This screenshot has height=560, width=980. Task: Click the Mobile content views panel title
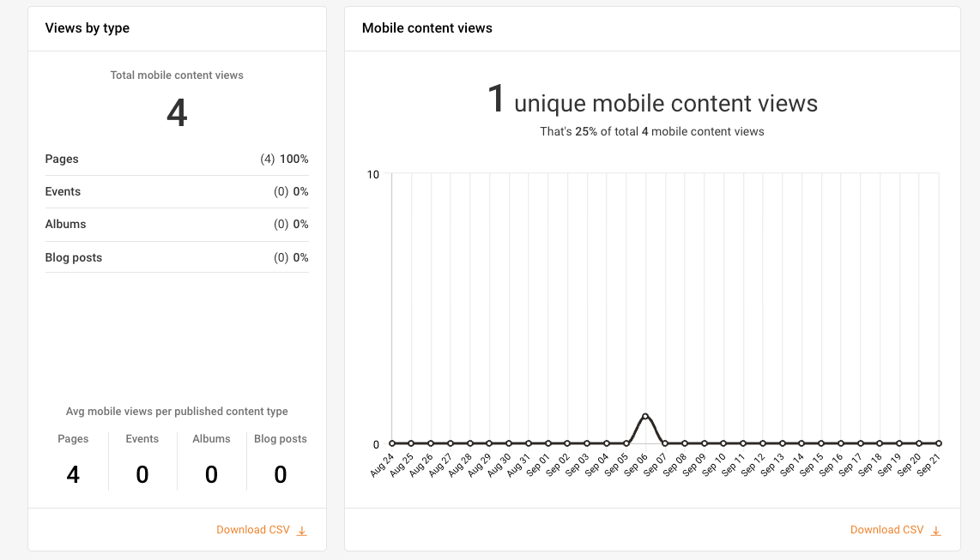426,27
